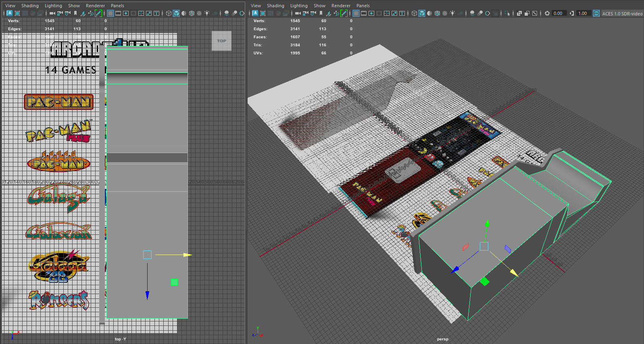Click Image Plane icon in persp panel

pyautogui.click(x=329, y=13)
